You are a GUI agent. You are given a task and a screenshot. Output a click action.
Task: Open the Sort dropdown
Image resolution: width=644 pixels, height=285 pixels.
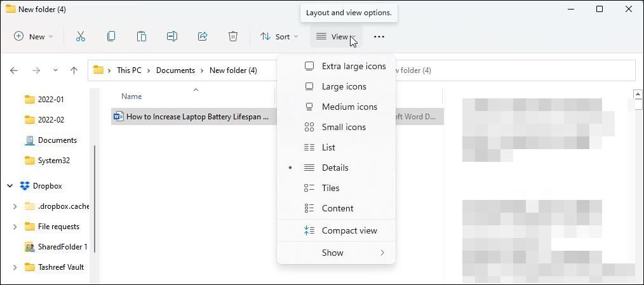tap(279, 37)
